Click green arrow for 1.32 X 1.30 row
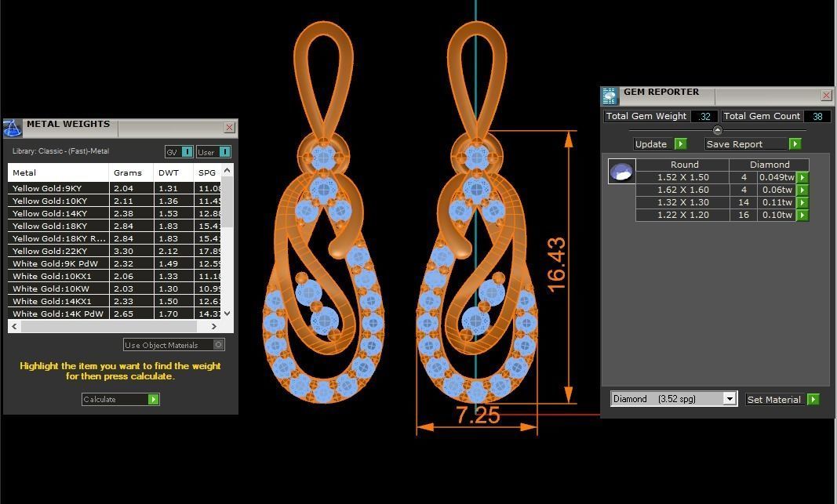This screenshot has width=837, height=504. click(x=802, y=203)
